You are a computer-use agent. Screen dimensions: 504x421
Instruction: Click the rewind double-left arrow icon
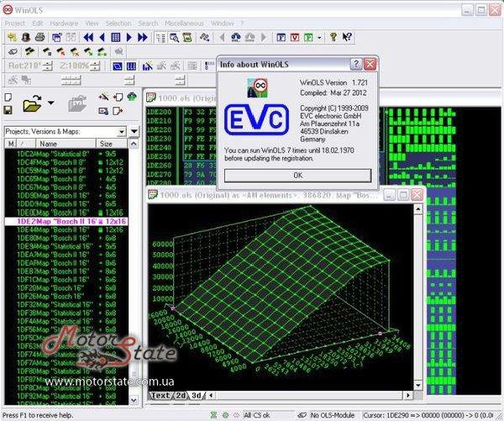pos(89,37)
